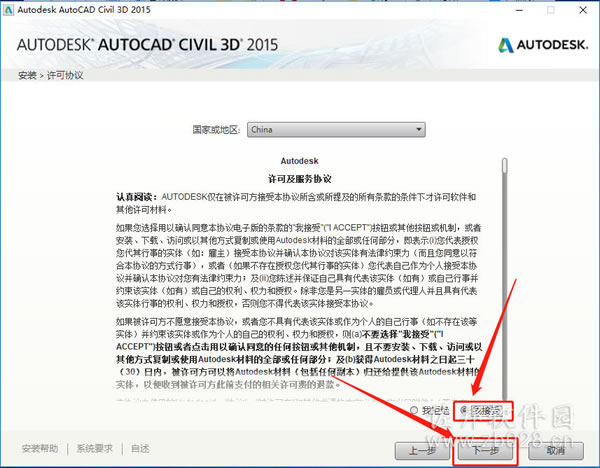This screenshot has height=468, width=600.
Task: Click the dropdown arrow beside China
Action: click(x=419, y=129)
